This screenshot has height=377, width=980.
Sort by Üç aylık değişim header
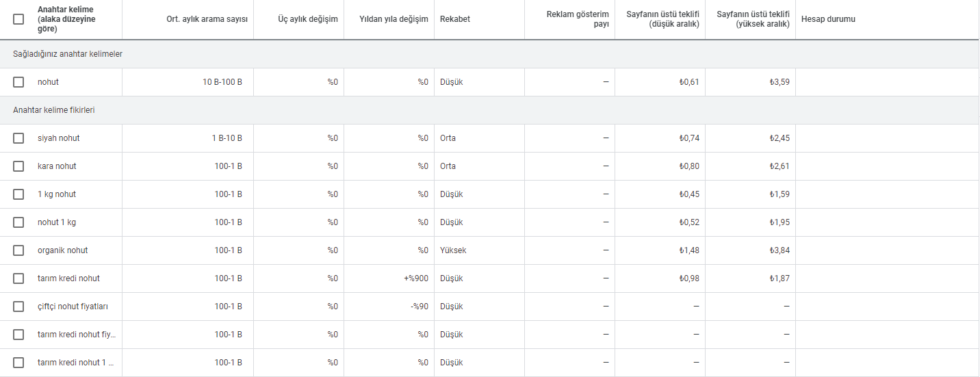point(308,19)
